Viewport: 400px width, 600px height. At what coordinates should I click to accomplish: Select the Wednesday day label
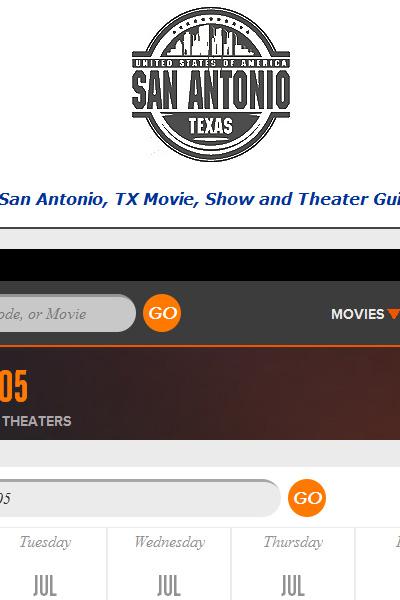(x=170, y=542)
